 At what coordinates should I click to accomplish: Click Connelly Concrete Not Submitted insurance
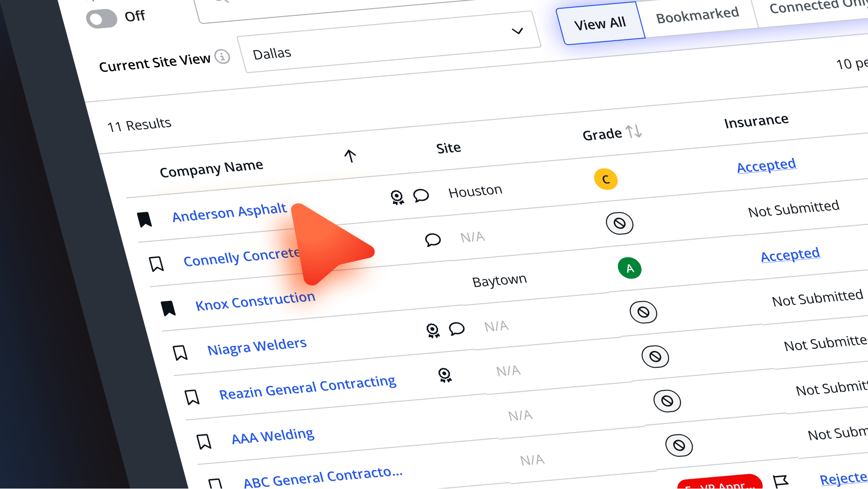793,209
